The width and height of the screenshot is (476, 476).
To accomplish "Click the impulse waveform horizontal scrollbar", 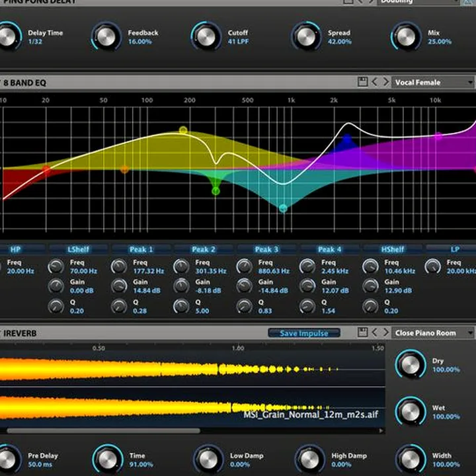I will (x=104, y=430).
